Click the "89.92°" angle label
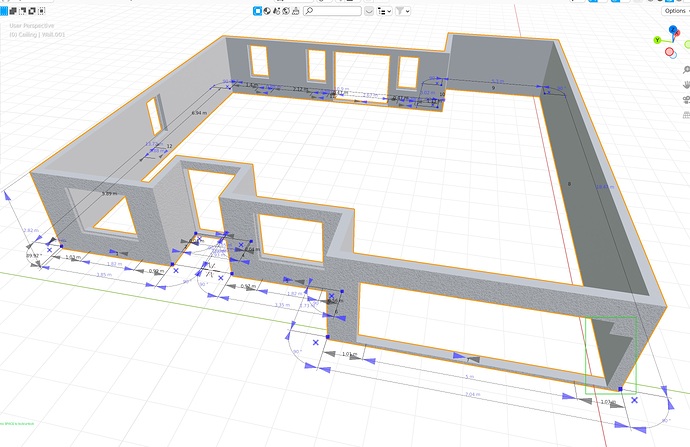This screenshot has height=447, width=690. click(34, 256)
